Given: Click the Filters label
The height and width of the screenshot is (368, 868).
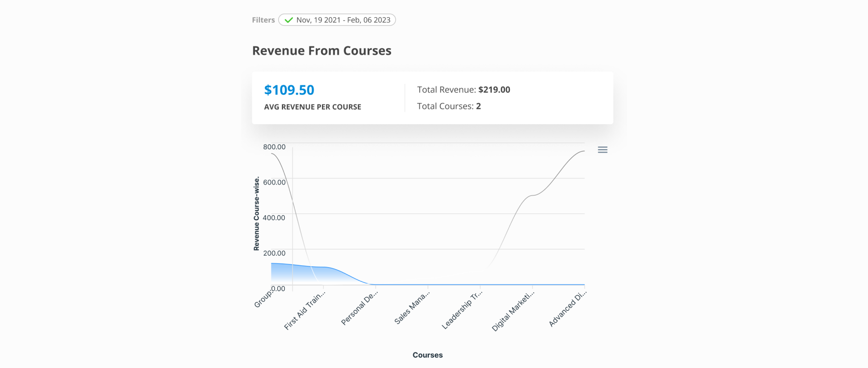Looking at the screenshot, I should click(x=263, y=20).
